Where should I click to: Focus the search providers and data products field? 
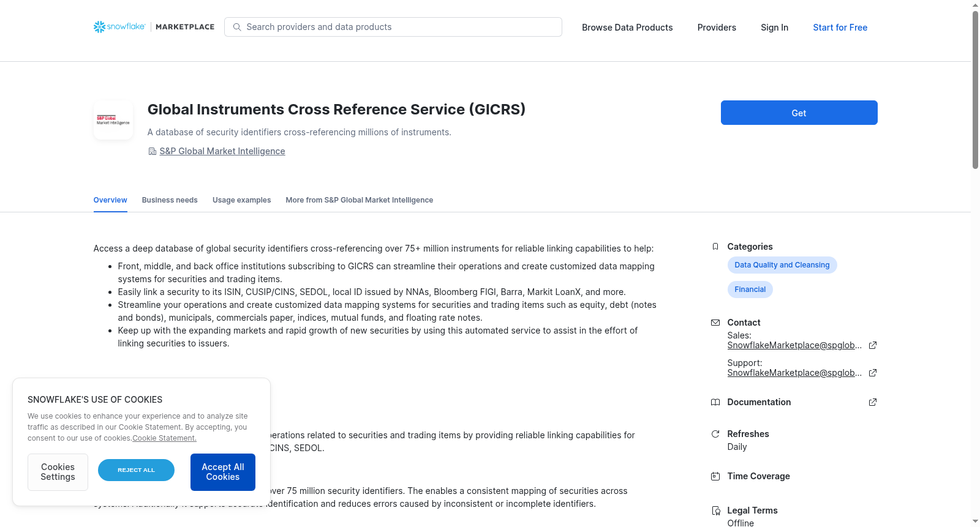click(x=393, y=27)
